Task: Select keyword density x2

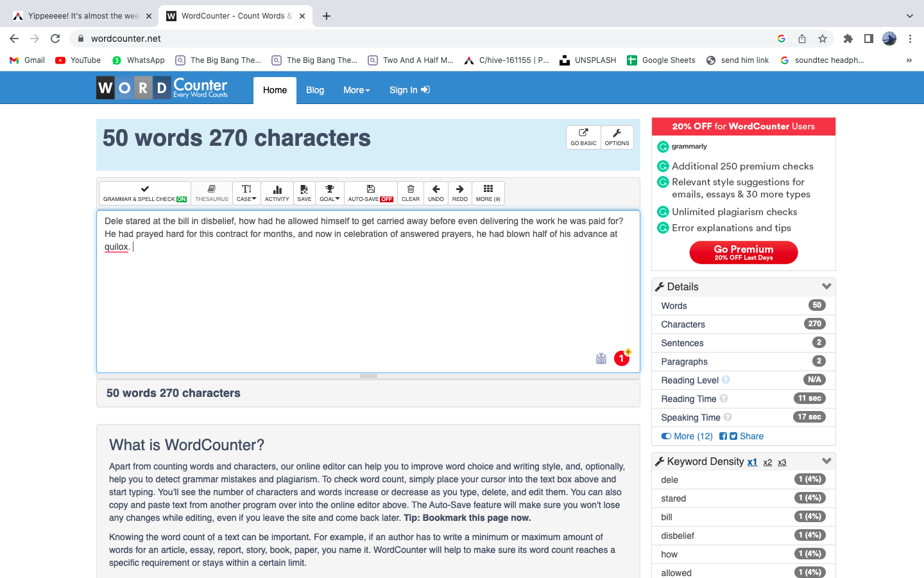Action: [x=767, y=462]
